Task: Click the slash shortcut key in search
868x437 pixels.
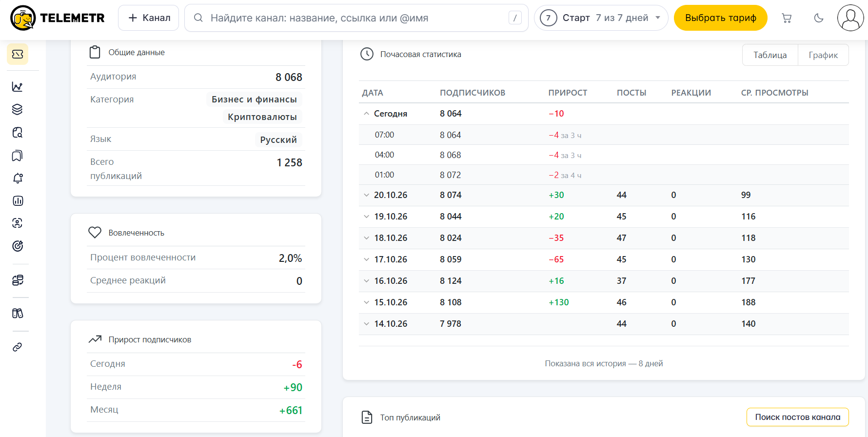Action: tap(515, 18)
